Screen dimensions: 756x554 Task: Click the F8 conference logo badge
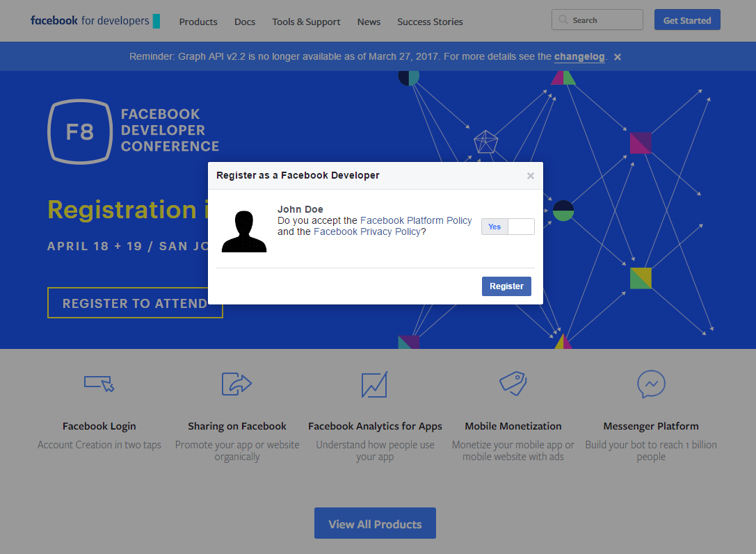[x=80, y=131]
